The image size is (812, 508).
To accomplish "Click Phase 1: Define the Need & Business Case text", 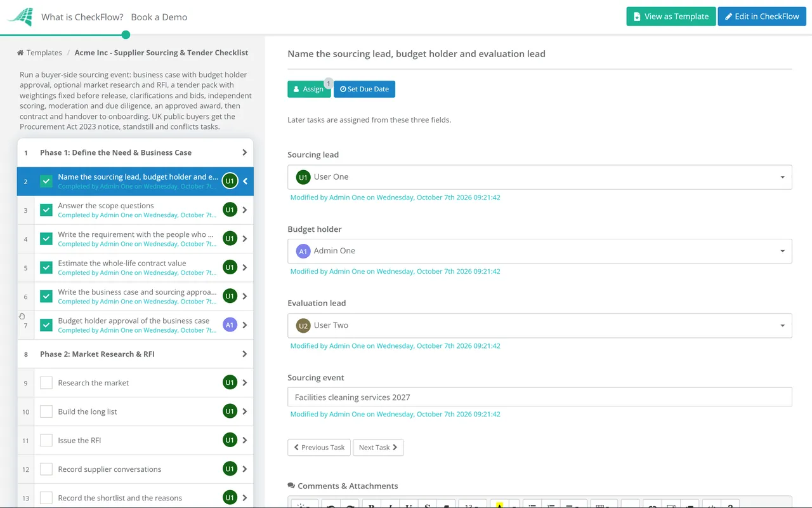I will click(x=115, y=152).
